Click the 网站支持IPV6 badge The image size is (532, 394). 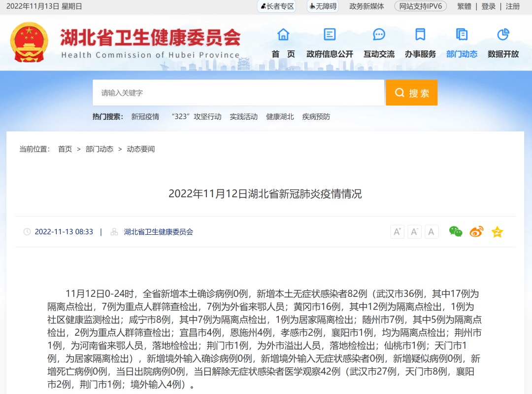click(420, 6)
